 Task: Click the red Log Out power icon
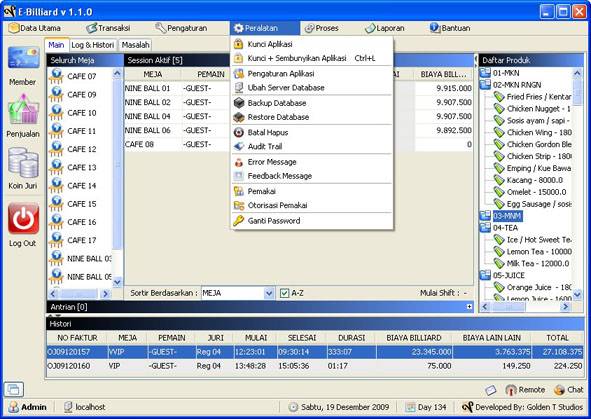click(23, 219)
